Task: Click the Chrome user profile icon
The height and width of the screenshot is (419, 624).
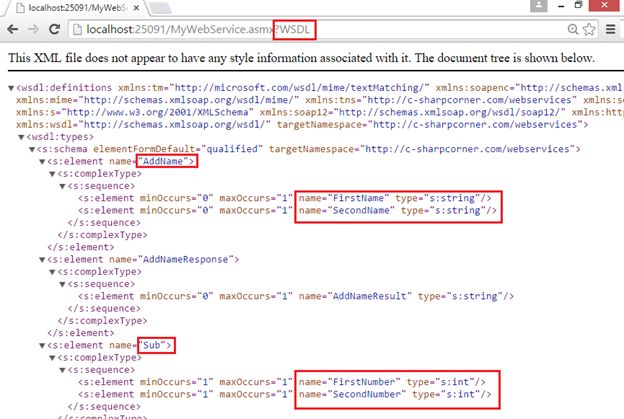Action: click(538, 5)
